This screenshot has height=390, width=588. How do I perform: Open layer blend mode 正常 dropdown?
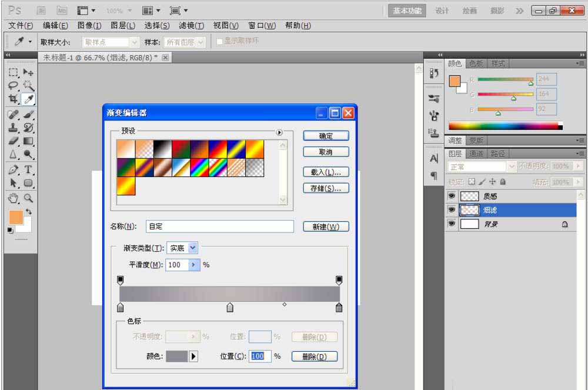(512, 166)
